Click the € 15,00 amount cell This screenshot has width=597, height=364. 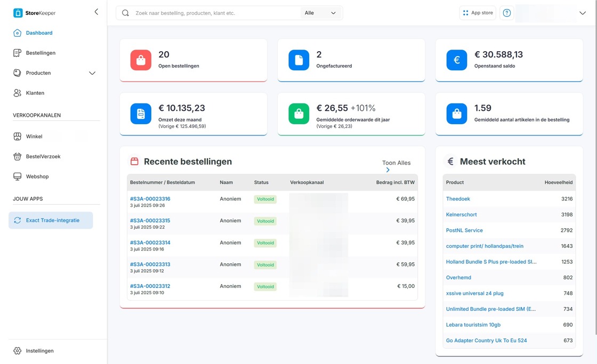click(406, 286)
